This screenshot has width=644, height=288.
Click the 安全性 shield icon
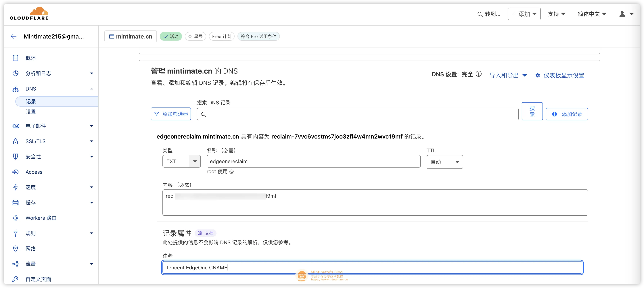(x=16, y=156)
